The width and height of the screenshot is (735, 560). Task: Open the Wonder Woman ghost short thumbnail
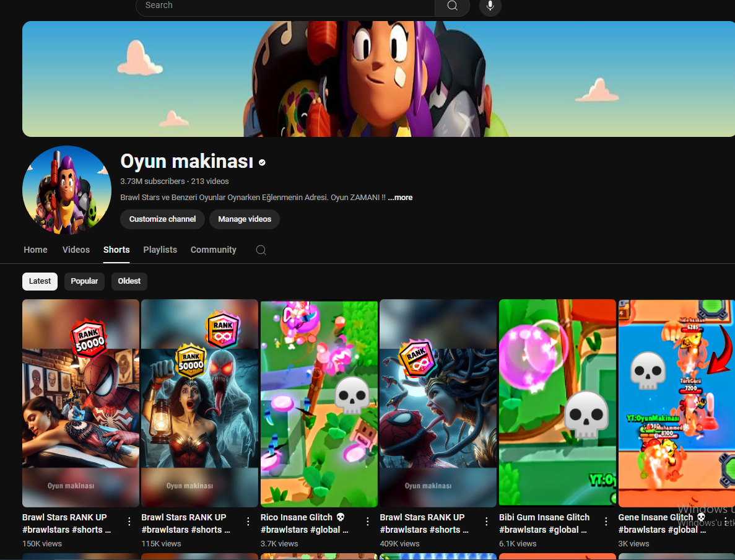coord(199,403)
